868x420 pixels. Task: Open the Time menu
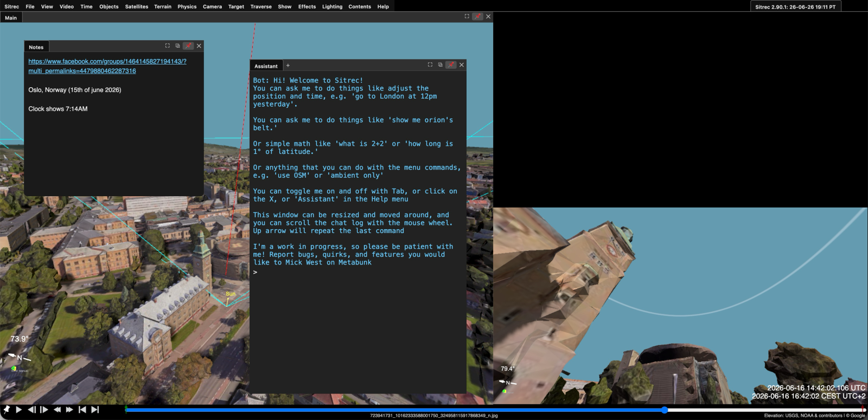tap(86, 7)
